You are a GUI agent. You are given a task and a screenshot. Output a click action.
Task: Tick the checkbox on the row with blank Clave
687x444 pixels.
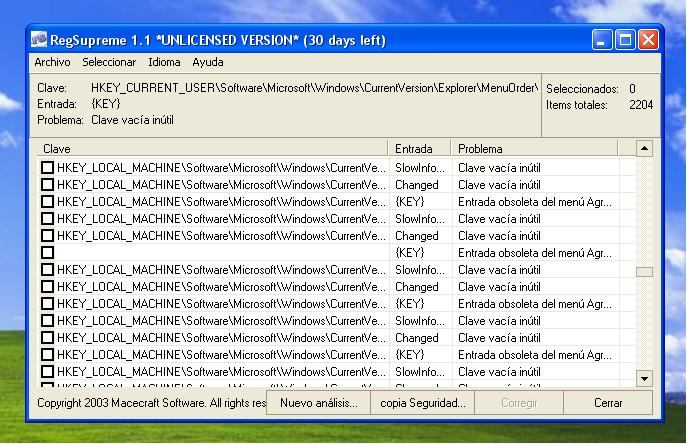click(47, 252)
